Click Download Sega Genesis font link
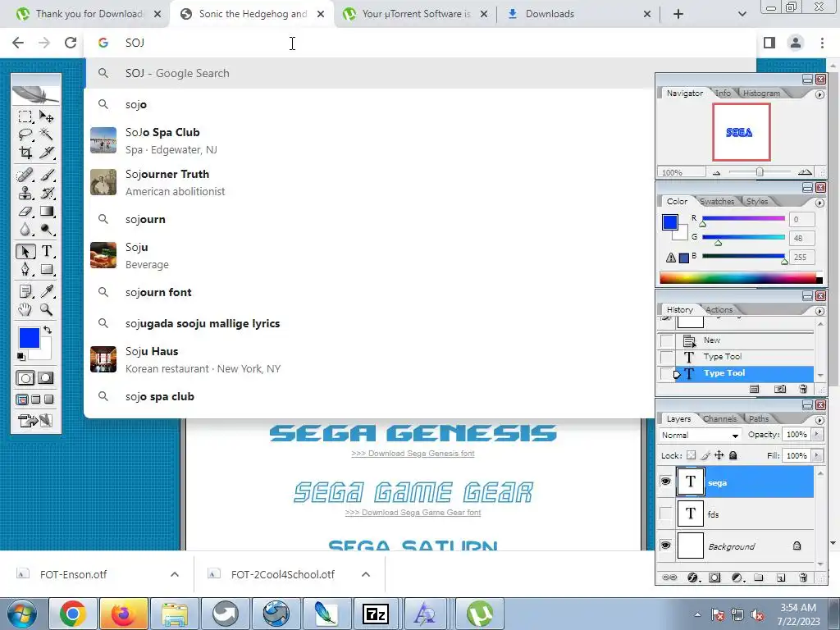The image size is (840, 630). pos(413,453)
